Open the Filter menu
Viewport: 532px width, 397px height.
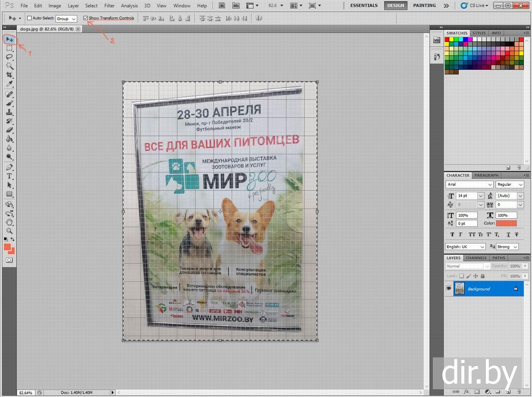tap(110, 6)
